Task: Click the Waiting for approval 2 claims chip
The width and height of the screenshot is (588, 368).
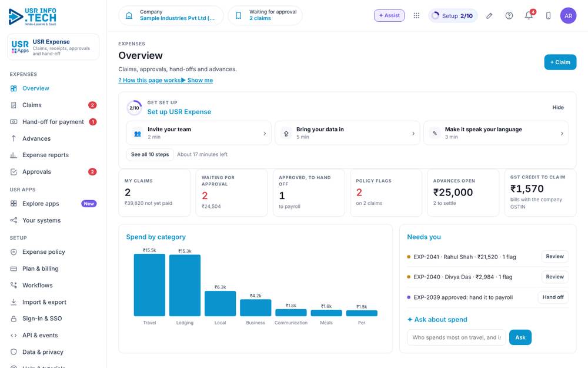Action: (x=265, y=15)
